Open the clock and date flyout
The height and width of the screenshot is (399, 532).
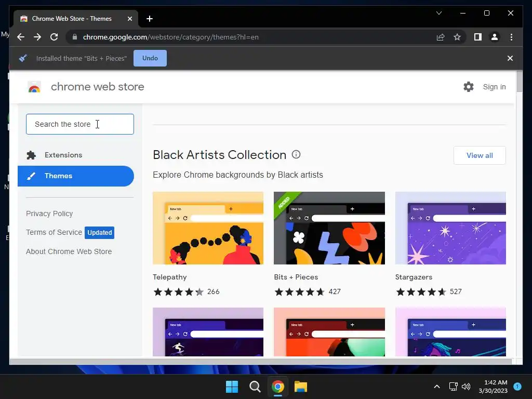(493, 387)
